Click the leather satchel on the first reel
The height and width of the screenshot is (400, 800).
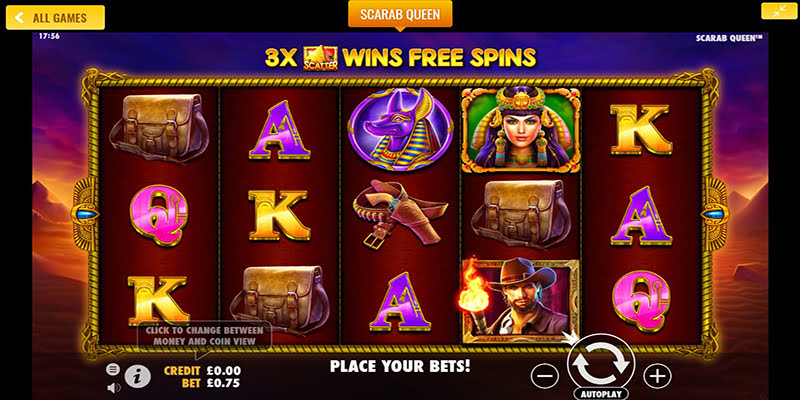tap(159, 128)
